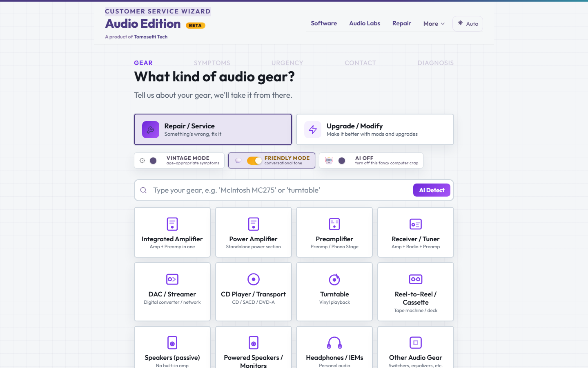Choose the Upgrade / Modify option title
This screenshot has height=368, width=588.
(354, 126)
